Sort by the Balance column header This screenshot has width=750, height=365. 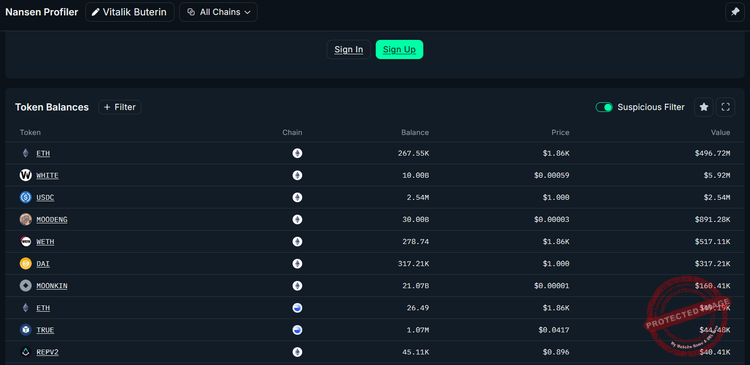coord(415,133)
